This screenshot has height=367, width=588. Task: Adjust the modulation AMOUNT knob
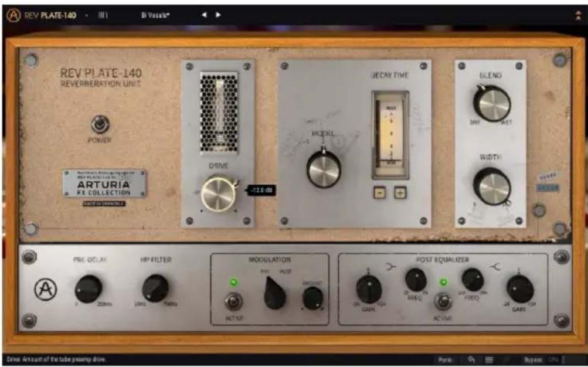[312, 298]
